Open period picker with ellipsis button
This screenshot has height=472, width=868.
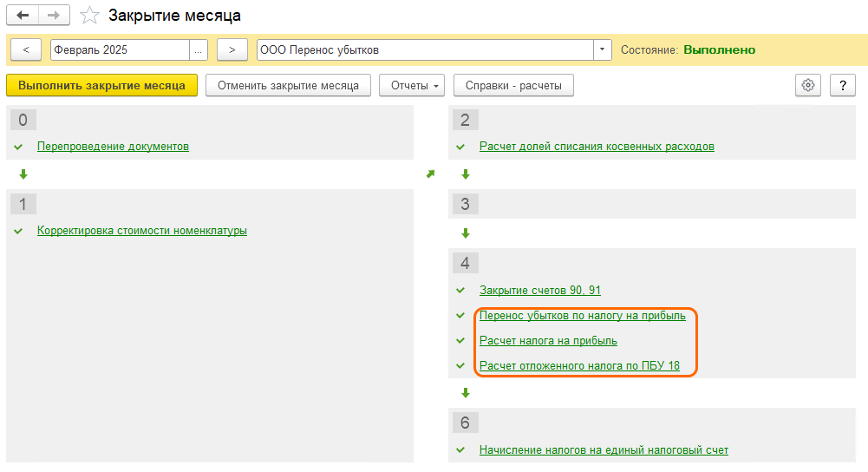click(x=199, y=49)
